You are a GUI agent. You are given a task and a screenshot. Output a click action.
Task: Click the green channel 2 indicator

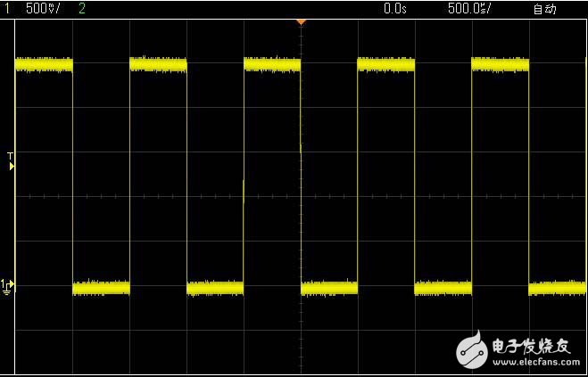pyautogui.click(x=83, y=8)
